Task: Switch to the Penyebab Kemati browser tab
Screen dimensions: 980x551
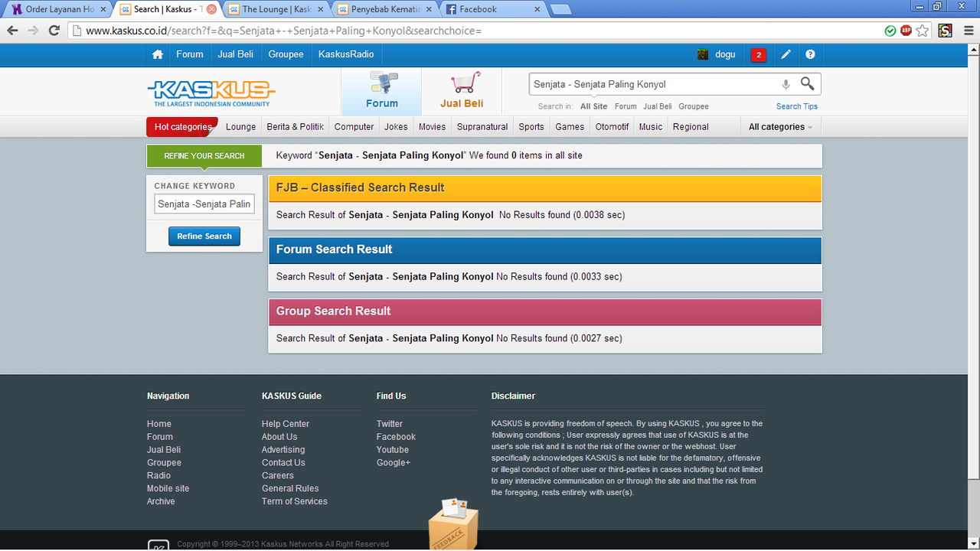Action: (385, 9)
